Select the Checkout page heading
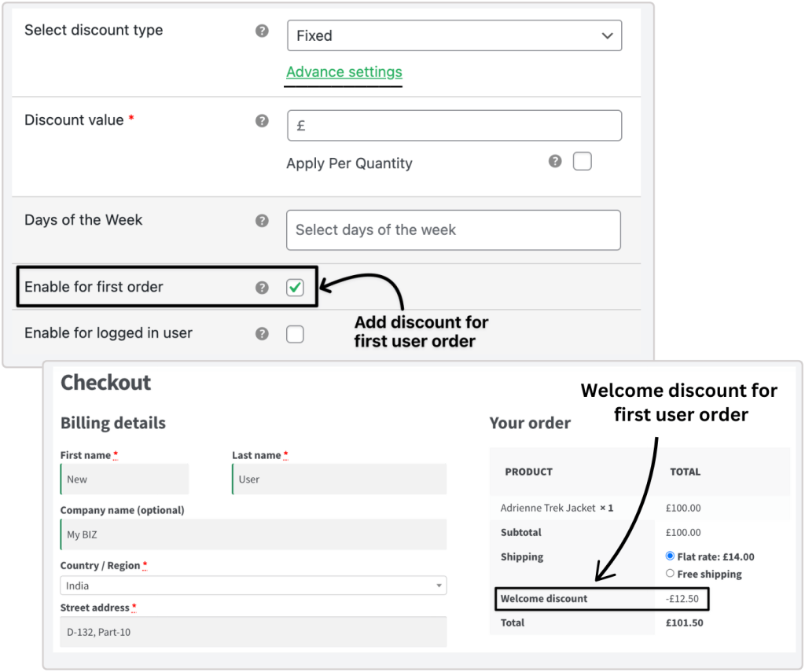Image resolution: width=805 pixels, height=672 pixels. tap(106, 383)
